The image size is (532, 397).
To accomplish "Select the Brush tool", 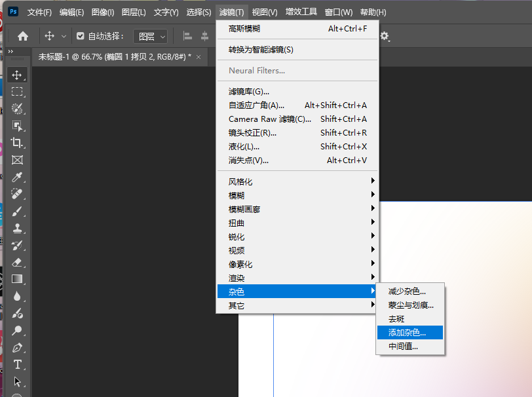I will [x=17, y=211].
